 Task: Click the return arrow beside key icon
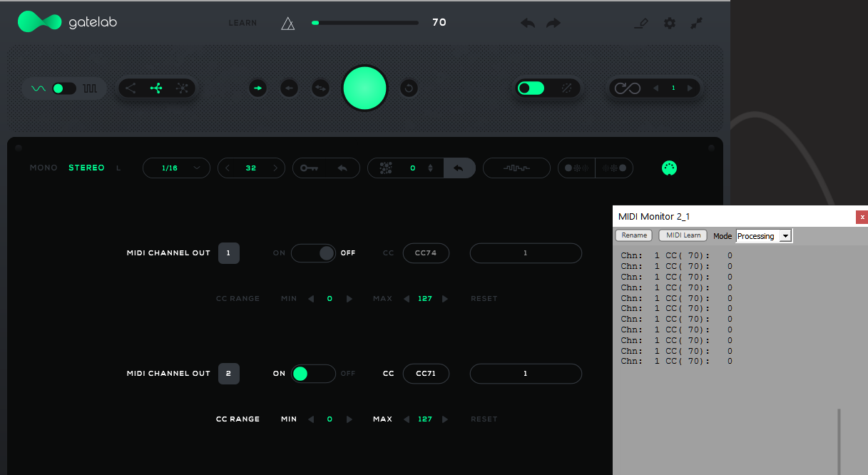pos(342,168)
